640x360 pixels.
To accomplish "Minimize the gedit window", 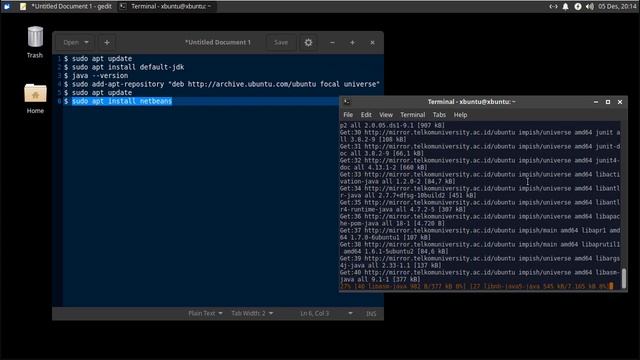I will pos(332,42).
